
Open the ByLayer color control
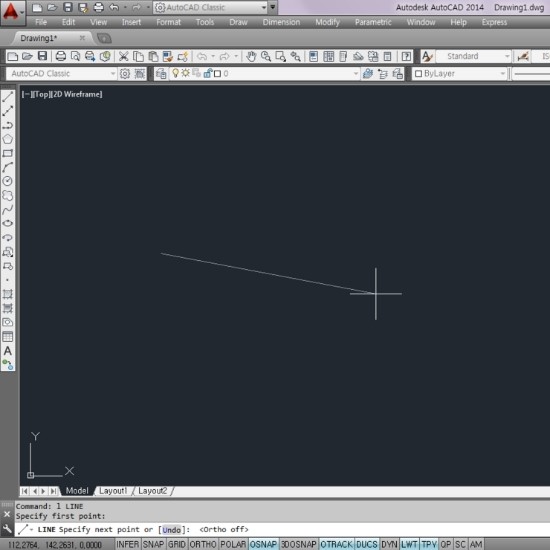point(460,74)
